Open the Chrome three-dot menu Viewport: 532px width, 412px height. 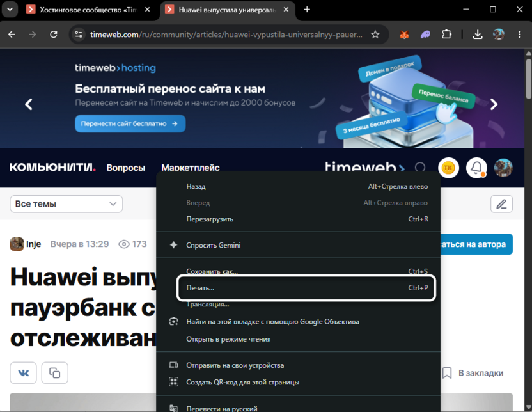pos(519,35)
